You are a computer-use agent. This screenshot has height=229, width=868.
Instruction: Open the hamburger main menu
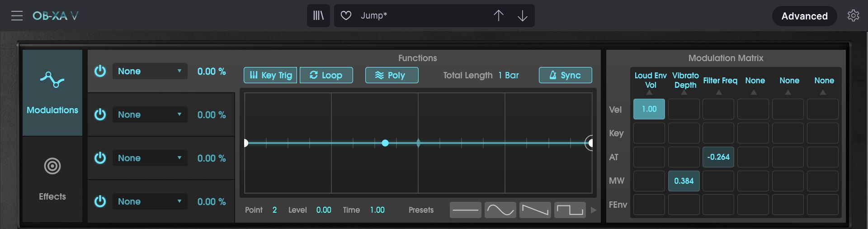pyautogui.click(x=17, y=16)
